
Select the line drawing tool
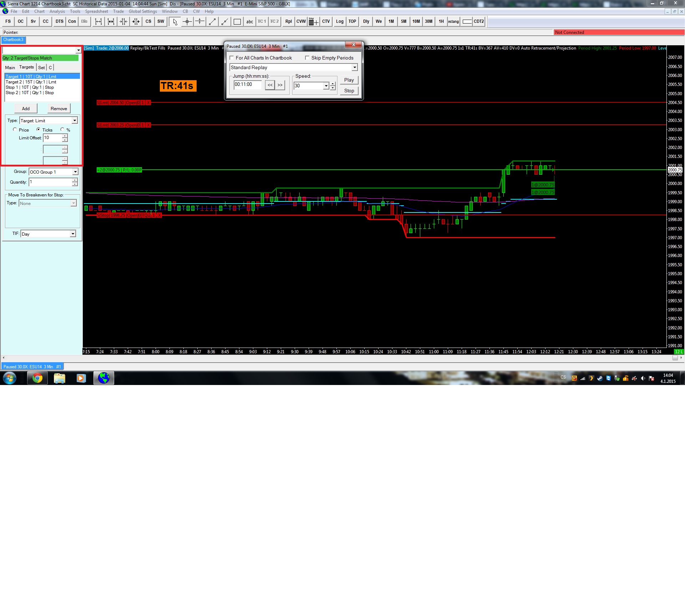[212, 22]
